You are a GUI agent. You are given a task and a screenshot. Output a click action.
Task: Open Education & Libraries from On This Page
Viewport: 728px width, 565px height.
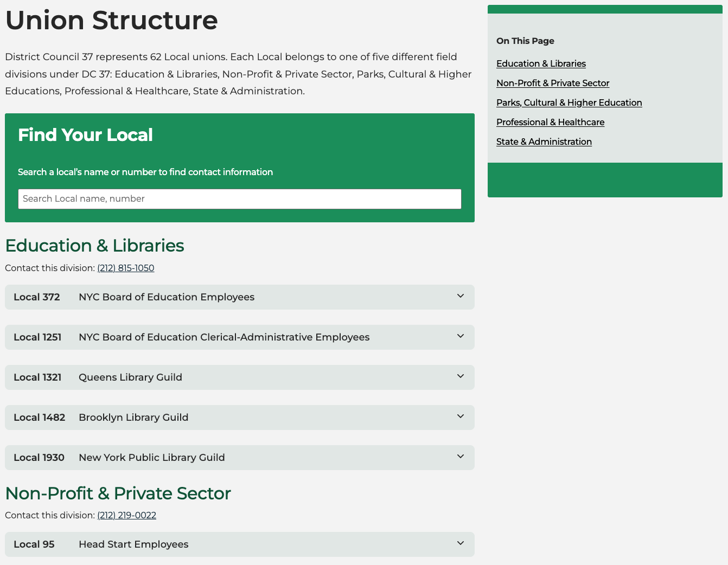pyautogui.click(x=540, y=63)
